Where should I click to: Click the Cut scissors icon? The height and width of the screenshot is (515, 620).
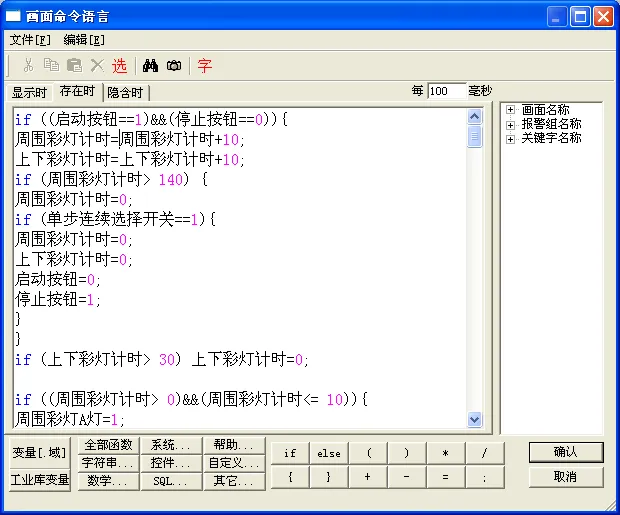click(x=28, y=65)
